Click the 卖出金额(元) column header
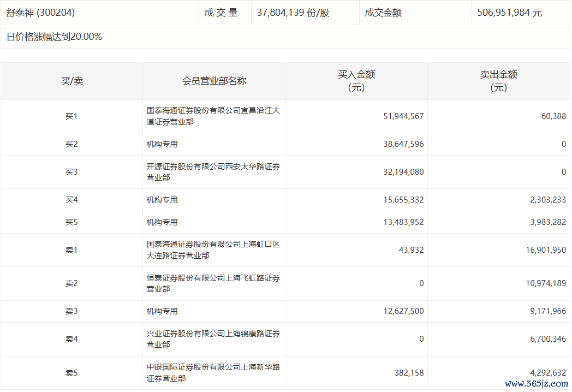Screen dimensions: 572x392 (x=499, y=81)
